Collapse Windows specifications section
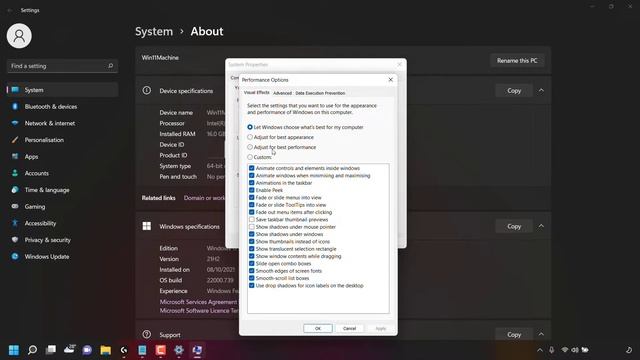Image resolution: width=640 pixels, height=360 pixels. point(541,226)
